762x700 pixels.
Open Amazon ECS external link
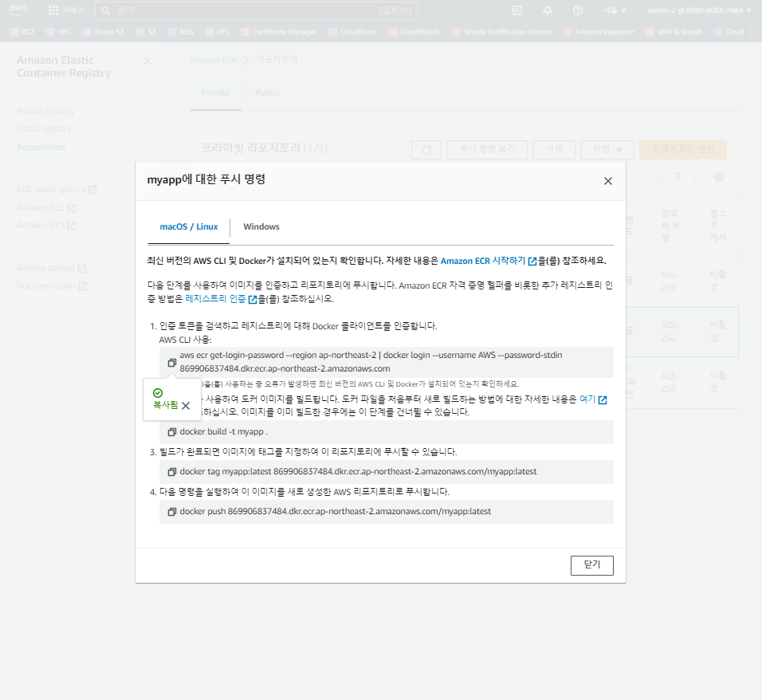point(46,207)
